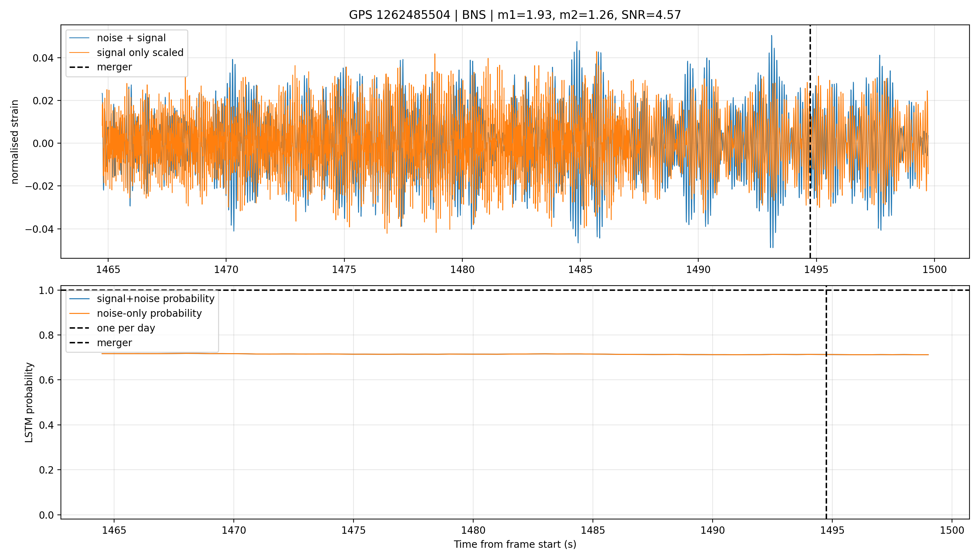Click the 'noise-only probability' legend entry
This screenshot has width=980, height=560.
click(135, 314)
